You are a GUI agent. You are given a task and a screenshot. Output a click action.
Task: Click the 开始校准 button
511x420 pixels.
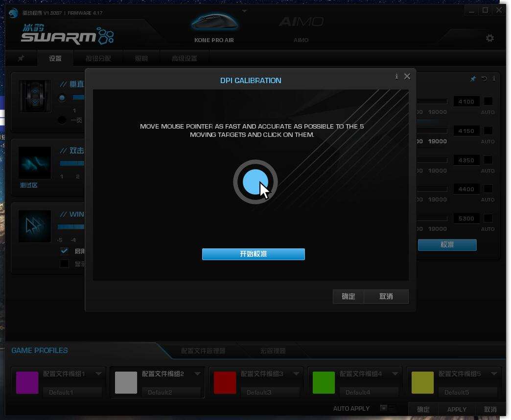click(253, 254)
